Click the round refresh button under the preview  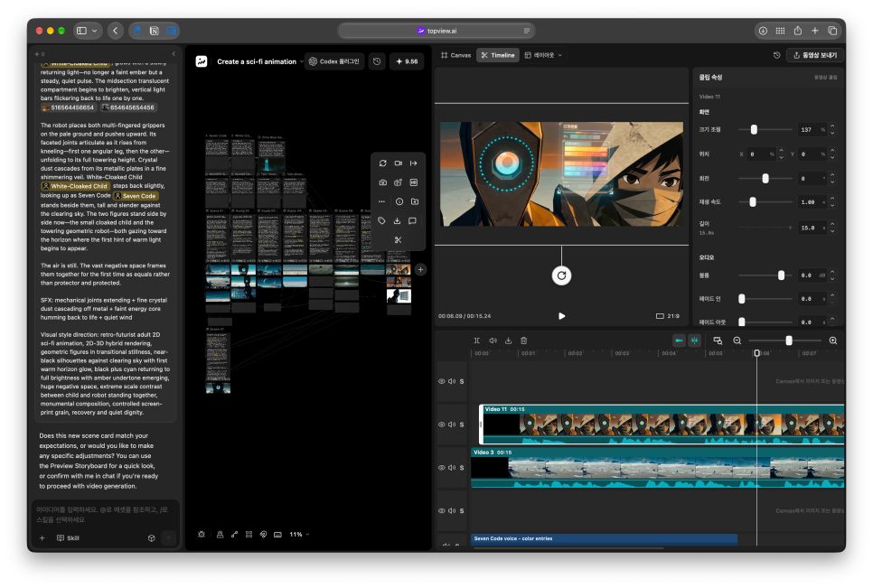(561, 275)
